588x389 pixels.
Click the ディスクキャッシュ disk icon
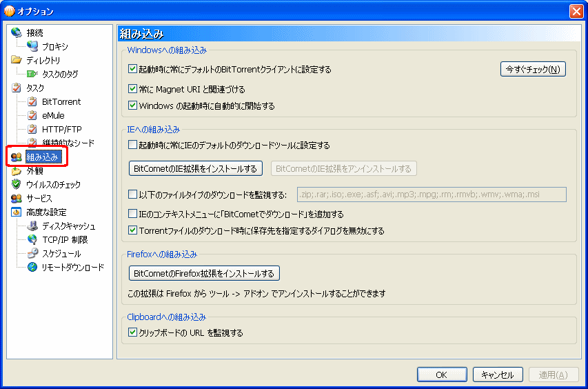tap(32, 226)
